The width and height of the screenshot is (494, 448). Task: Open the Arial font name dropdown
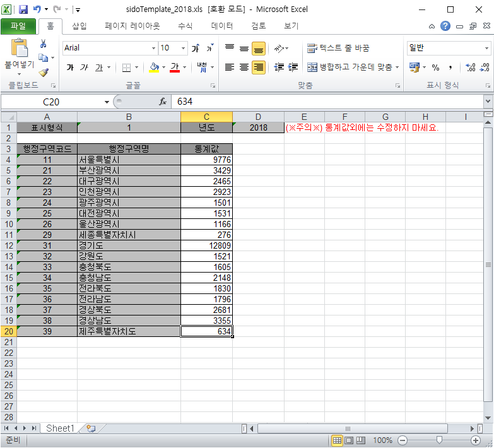click(153, 49)
